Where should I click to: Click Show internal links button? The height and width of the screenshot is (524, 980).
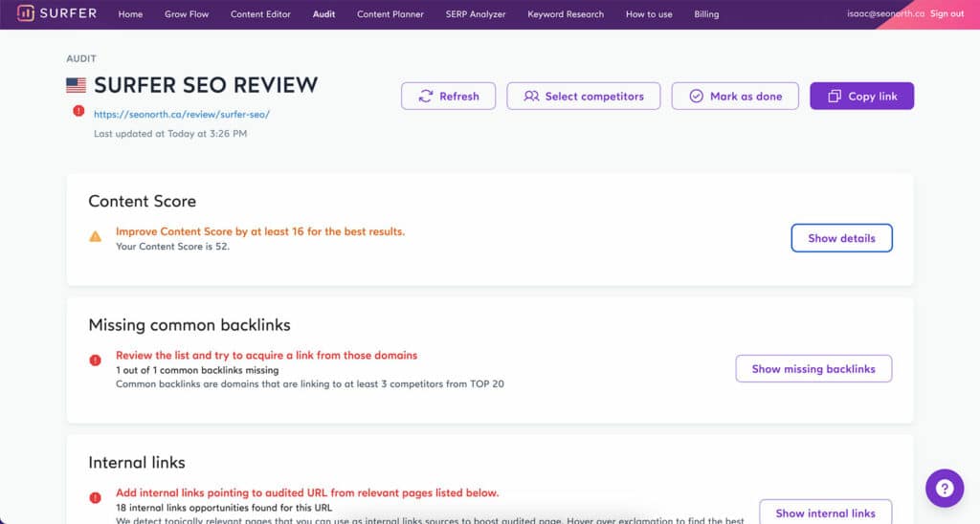[x=825, y=513]
